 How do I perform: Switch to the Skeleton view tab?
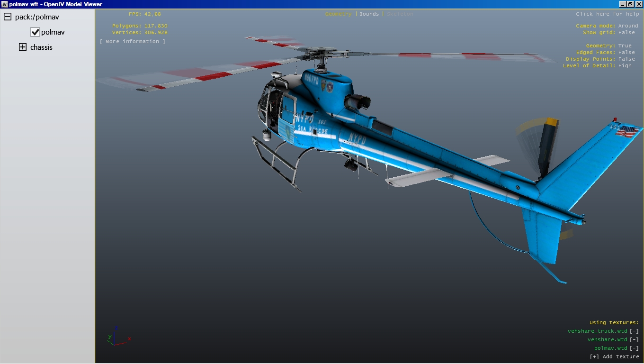pos(400,14)
